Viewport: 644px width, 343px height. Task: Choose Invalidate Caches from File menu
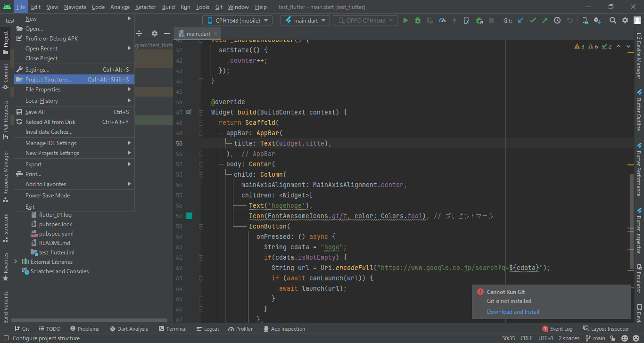(74, 132)
